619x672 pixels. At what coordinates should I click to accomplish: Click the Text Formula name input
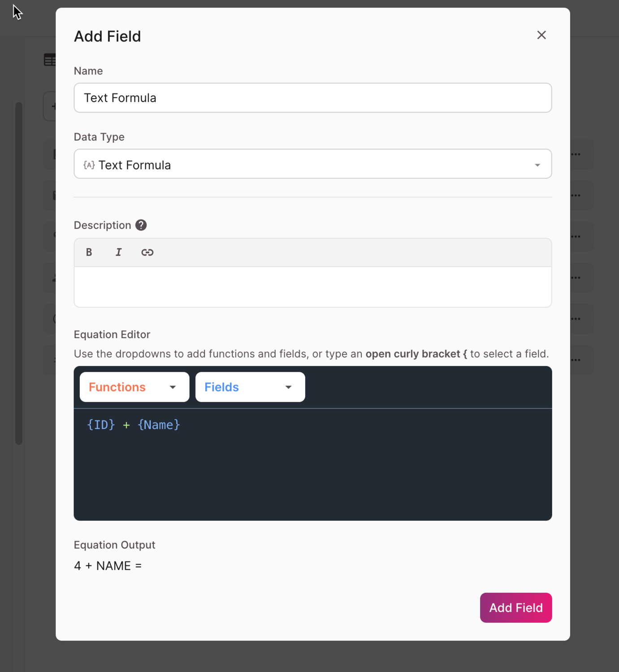tap(312, 98)
